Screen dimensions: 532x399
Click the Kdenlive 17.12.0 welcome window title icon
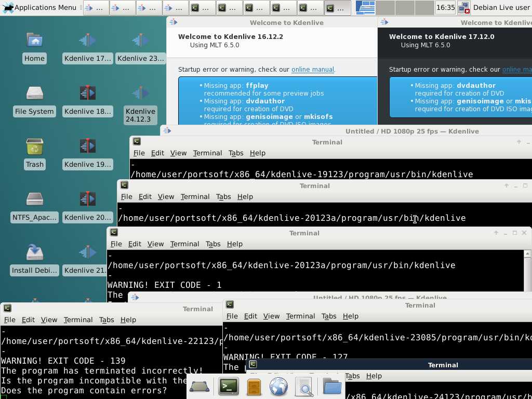pos(384,22)
